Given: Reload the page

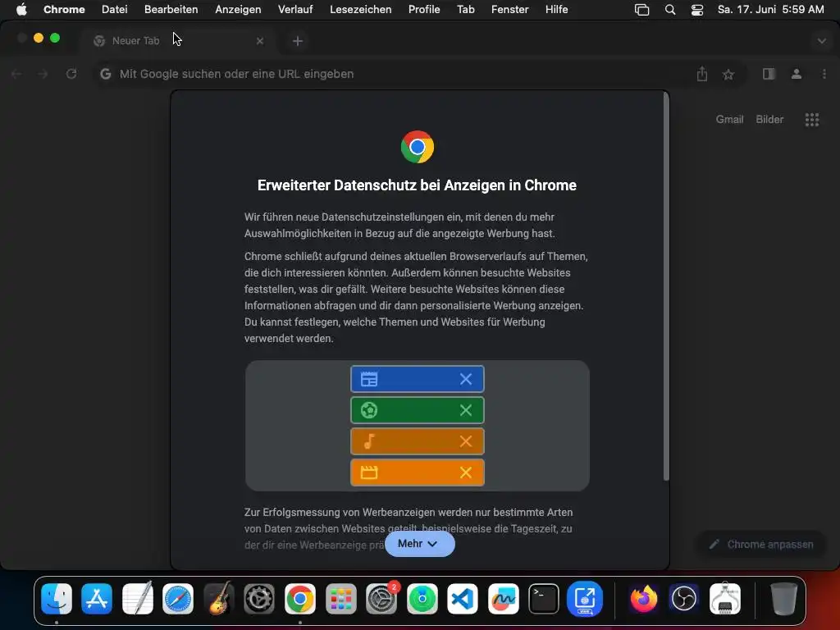Looking at the screenshot, I should [71, 74].
